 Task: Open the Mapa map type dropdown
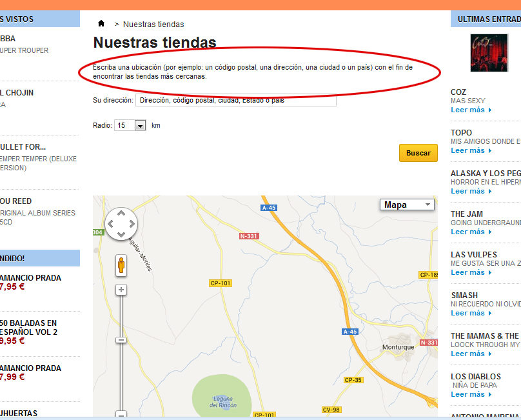407,205
